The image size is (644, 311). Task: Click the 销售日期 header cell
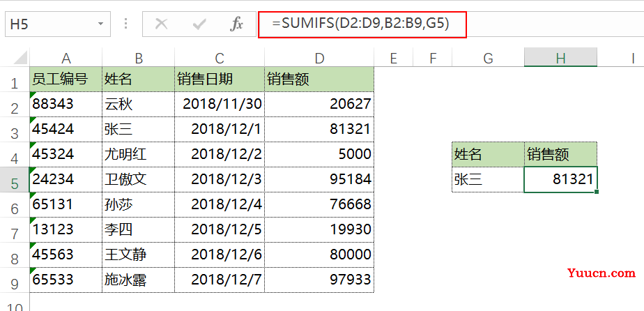click(x=220, y=79)
